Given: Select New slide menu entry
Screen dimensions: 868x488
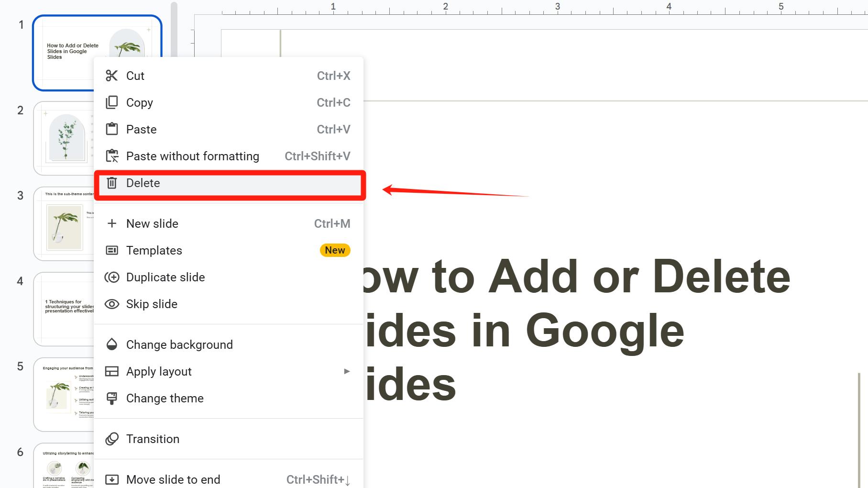Looking at the screenshot, I should tap(229, 223).
